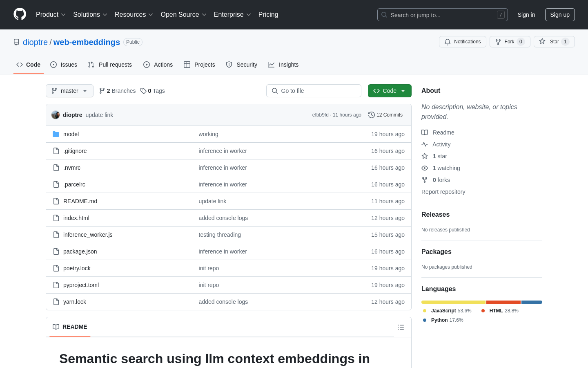Click the JavaScript yellow language bar segment
588x368 pixels.
pyautogui.click(x=453, y=302)
